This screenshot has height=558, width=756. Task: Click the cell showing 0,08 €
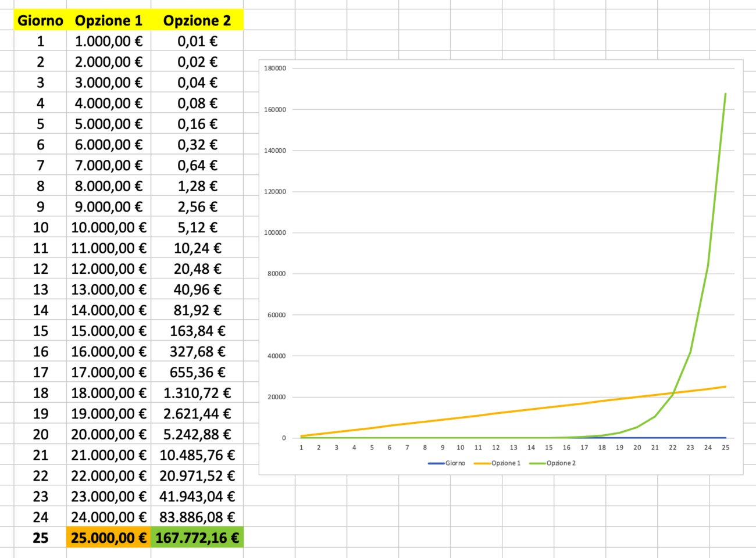[x=197, y=103]
